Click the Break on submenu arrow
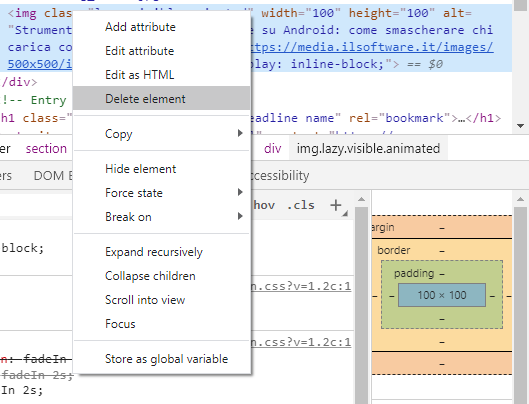This screenshot has width=529, height=404. coord(240,216)
